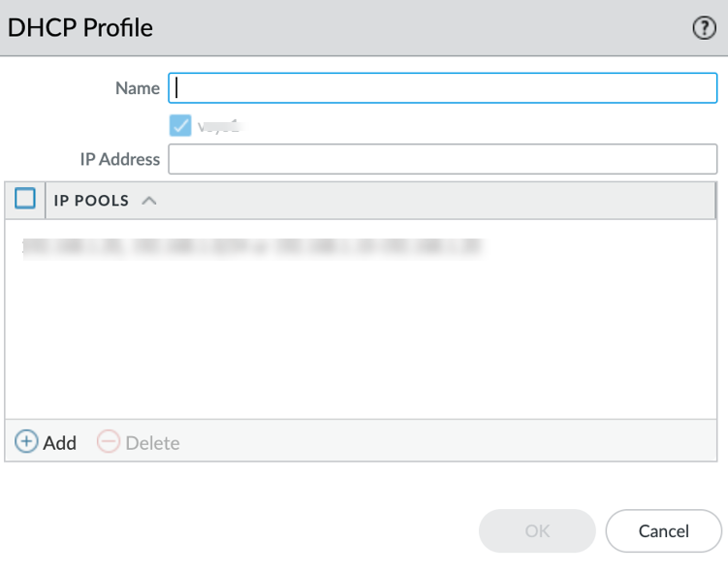Image resolution: width=728 pixels, height=575 pixels.
Task: Open the help question mark icon
Action: [x=704, y=29]
